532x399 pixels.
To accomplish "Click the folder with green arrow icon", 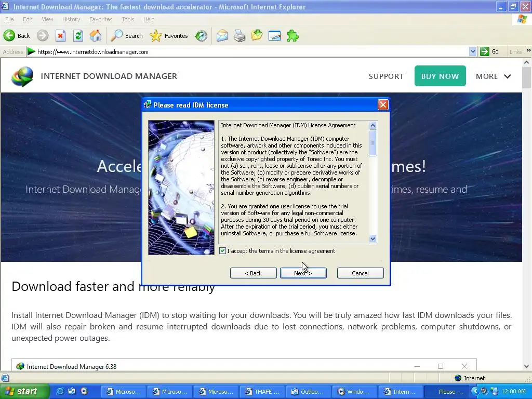I will (x=257, y=35).
